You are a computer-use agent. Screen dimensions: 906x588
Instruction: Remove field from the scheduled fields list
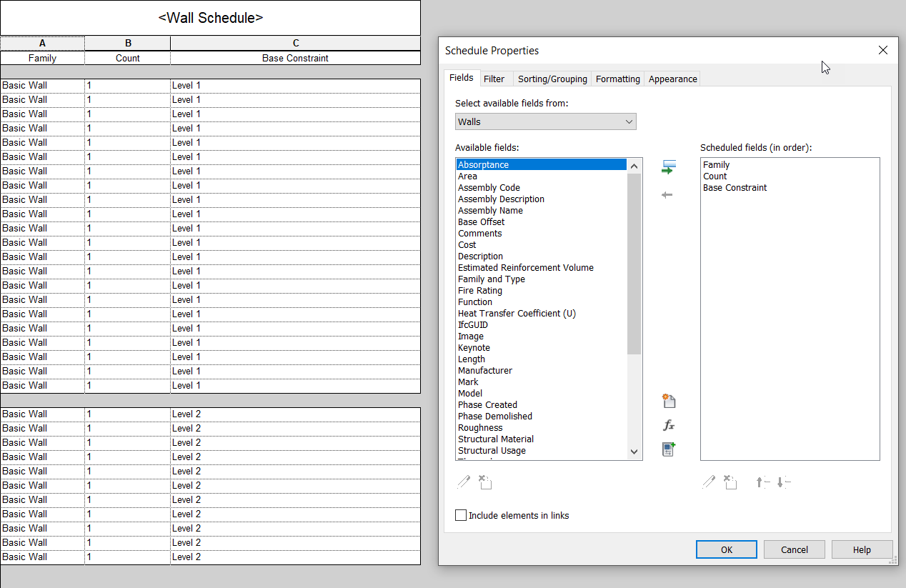tap(669, 194)
